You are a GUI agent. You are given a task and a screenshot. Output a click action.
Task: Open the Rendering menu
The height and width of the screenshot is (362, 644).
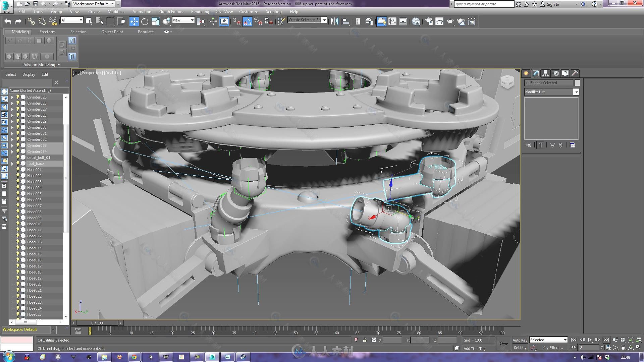coord(200,12)
